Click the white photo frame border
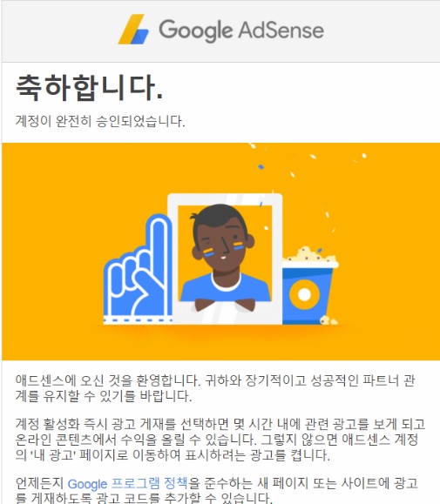This screenshot has height=504, width=440. (225, 199)
